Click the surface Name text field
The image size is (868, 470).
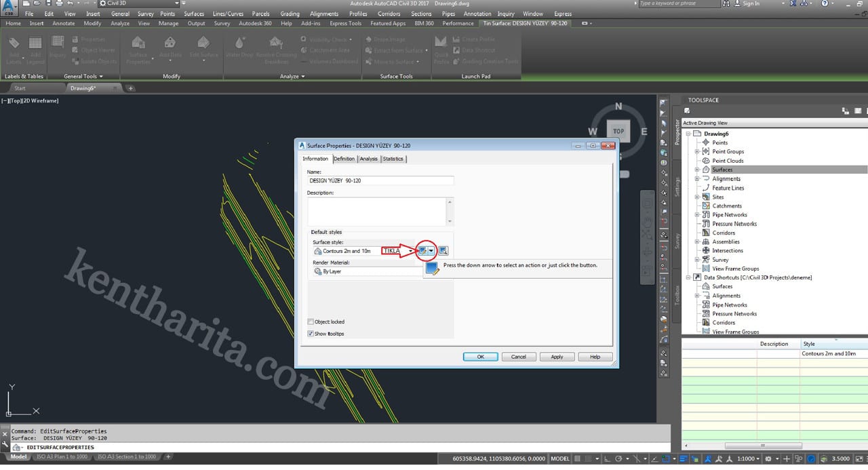(380, 181)
